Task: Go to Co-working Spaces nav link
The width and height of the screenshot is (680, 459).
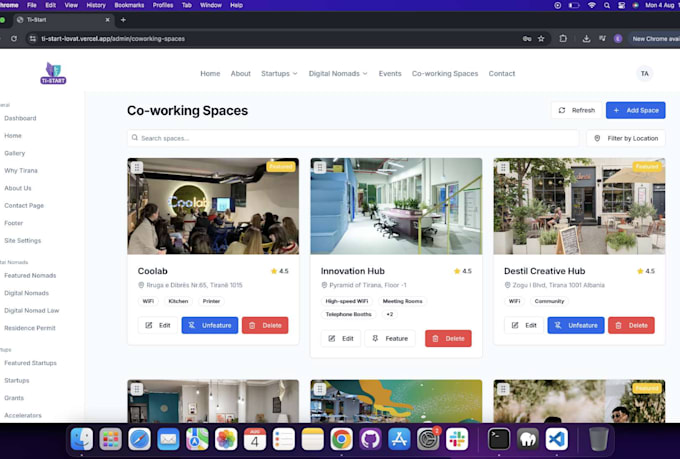Action: point(445,73)
